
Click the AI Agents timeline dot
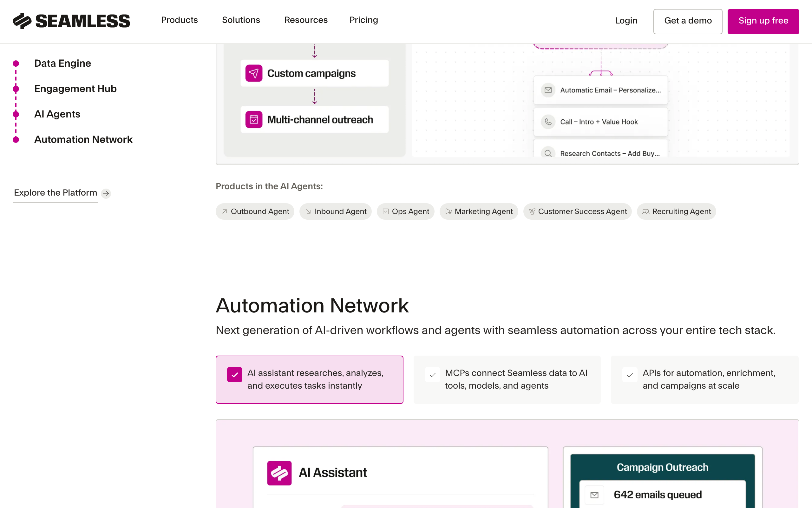click(x=16, y=114)
